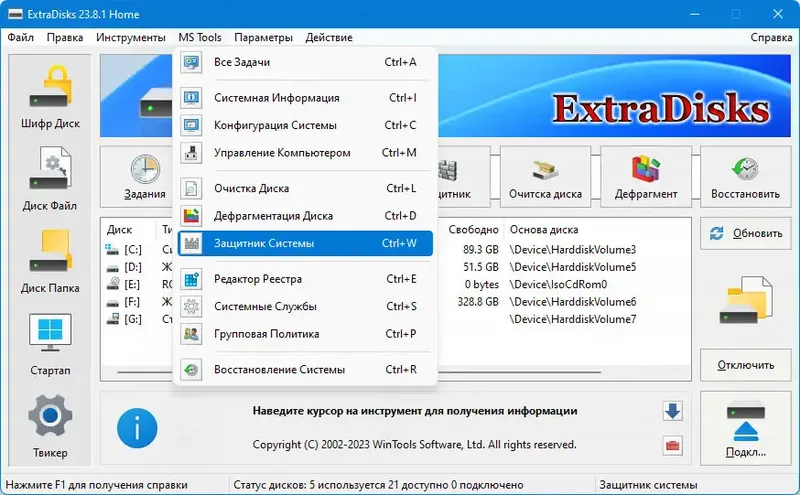Click the folder-on-disk icon above Отключить
The height and width of the screenshot is (495, 800).
(745, 300)
